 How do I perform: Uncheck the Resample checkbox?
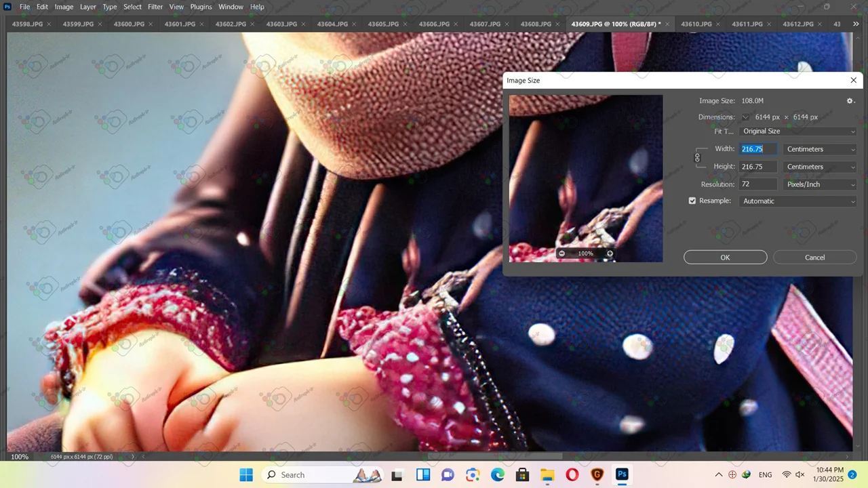coord(692,201)
